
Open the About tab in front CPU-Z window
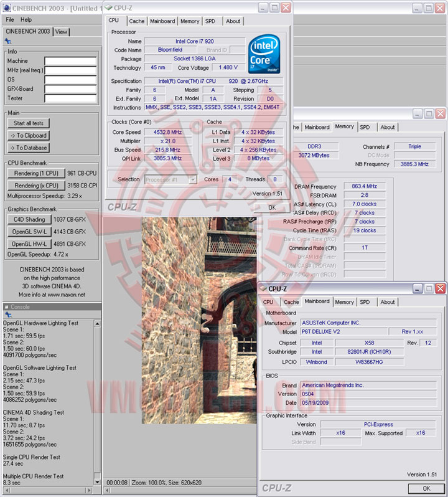(x=233, y=21)
